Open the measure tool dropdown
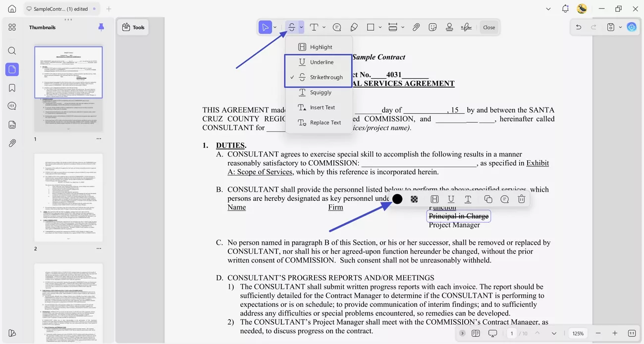Image resolution: width=644 pixels, height=344 pixels. [x=402, y=27]
